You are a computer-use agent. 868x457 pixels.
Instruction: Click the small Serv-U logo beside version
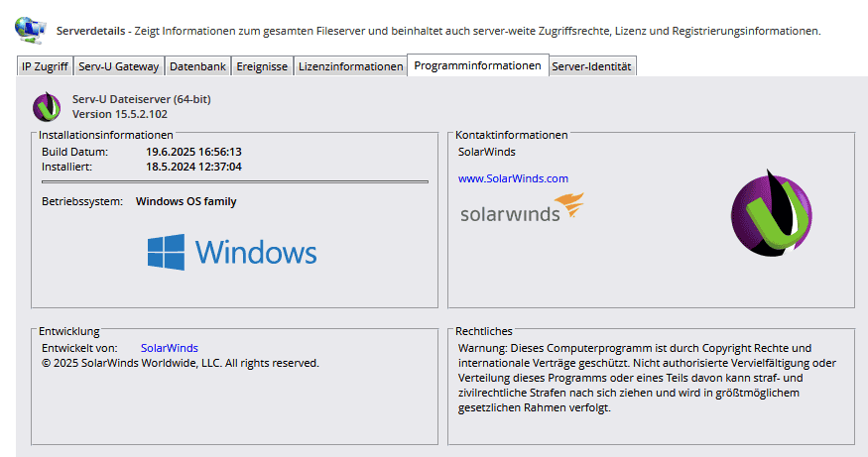click(47, 107)
